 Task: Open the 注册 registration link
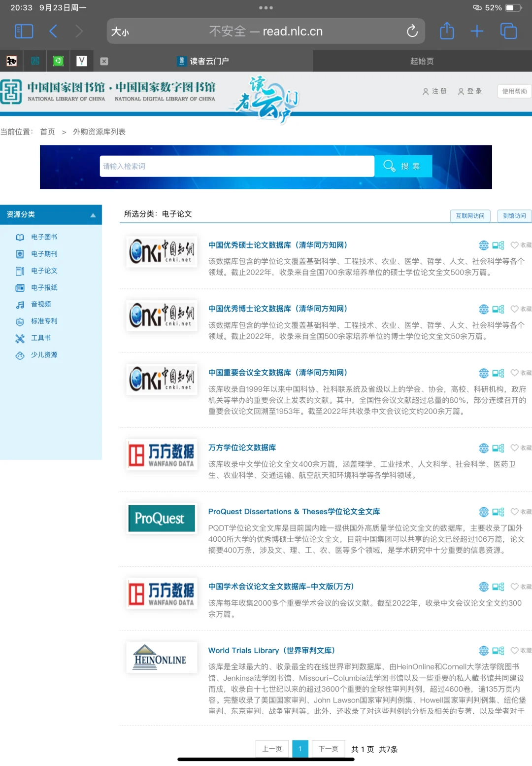[x=434, y=91]
